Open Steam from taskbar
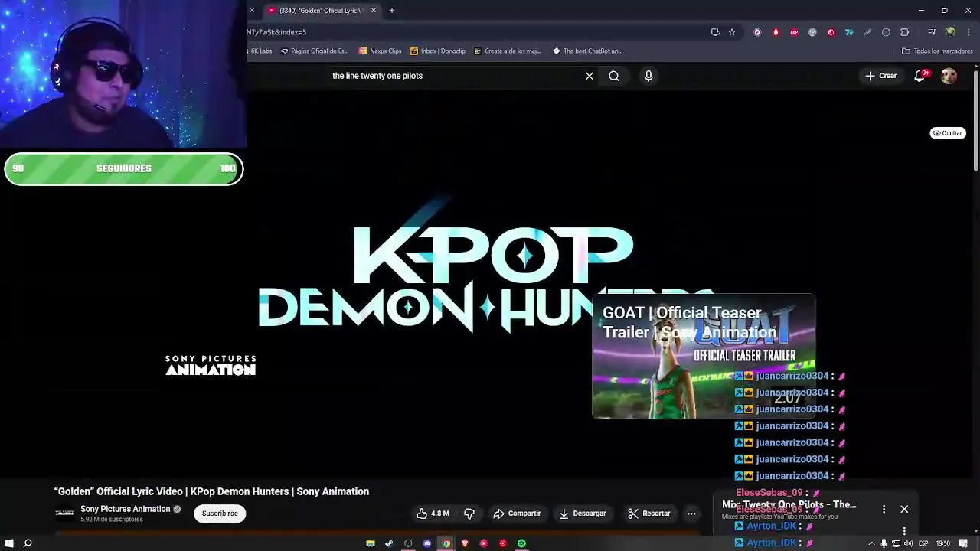 [x=389, y=543]
